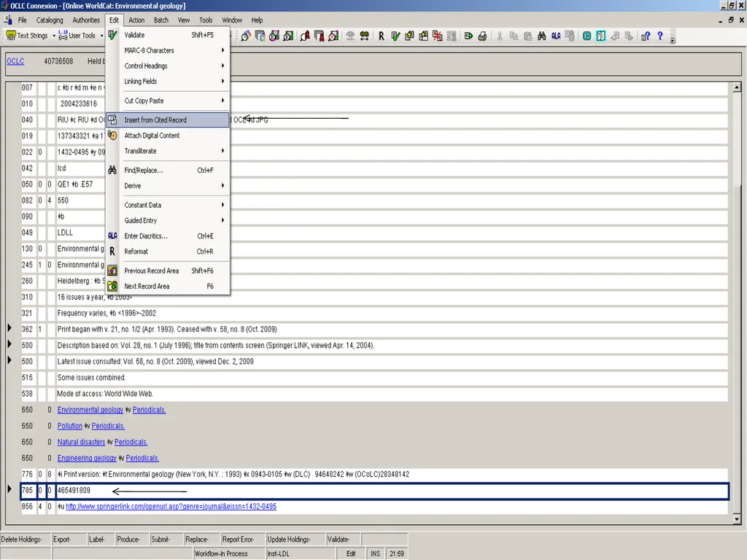Open the Cataloging menu
Viewport: 747px width, 560px height.
[x=50, y=20]
